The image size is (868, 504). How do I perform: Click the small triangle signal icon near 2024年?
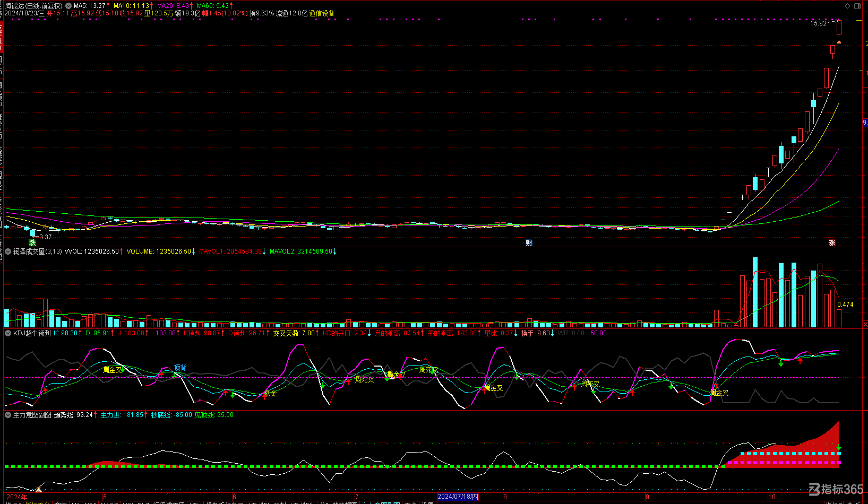click(39, 490)
